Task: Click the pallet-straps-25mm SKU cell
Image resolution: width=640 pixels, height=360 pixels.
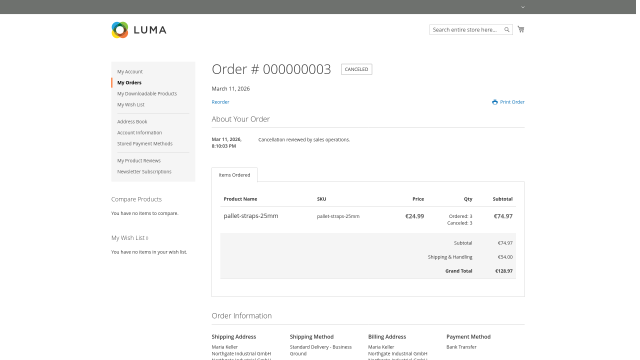Action: pos(338,216)
